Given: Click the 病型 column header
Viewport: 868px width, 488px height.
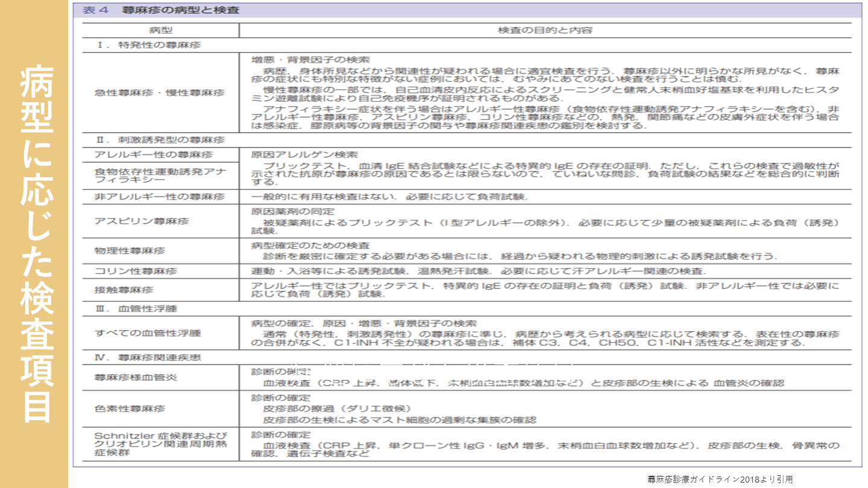Looking at the screenshot, I should (x=160, y=30).
